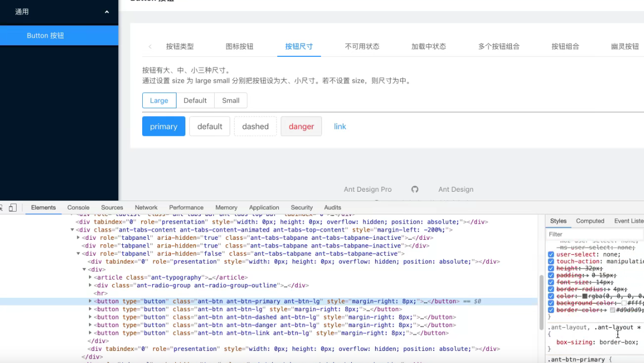Open the Network tab in DevTools
The height and width of the screenshot is (363, 644).
(x=146, y=208)
